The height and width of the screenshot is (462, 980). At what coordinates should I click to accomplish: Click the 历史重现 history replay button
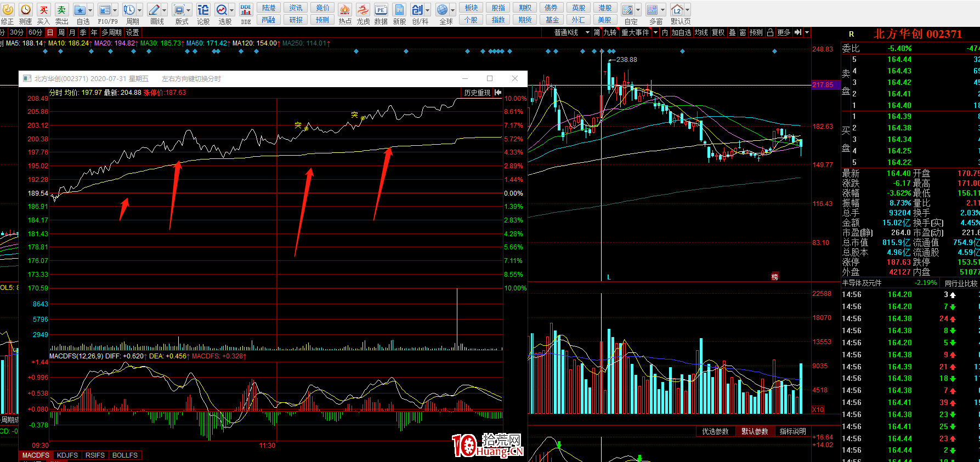coord(478,93)
